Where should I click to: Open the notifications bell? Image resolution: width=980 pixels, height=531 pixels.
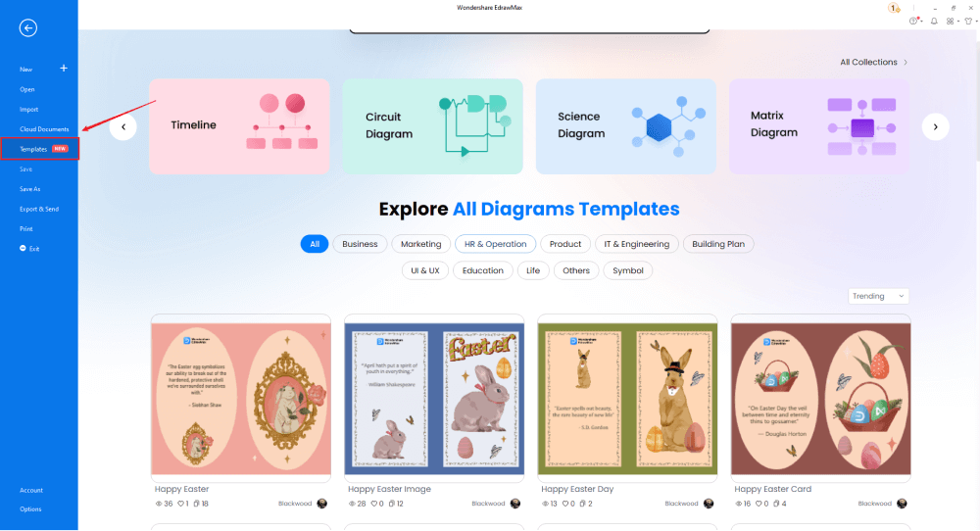point(934,21)
